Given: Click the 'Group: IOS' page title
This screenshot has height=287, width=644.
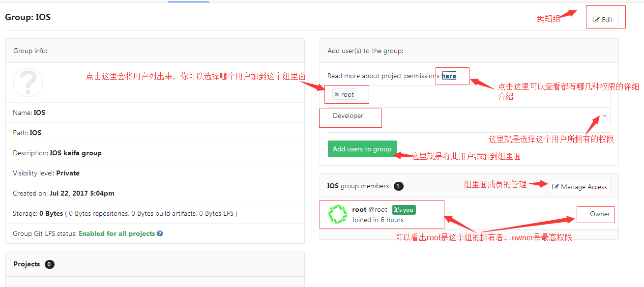Looking at the screenshot, I should tap(28, 17).
